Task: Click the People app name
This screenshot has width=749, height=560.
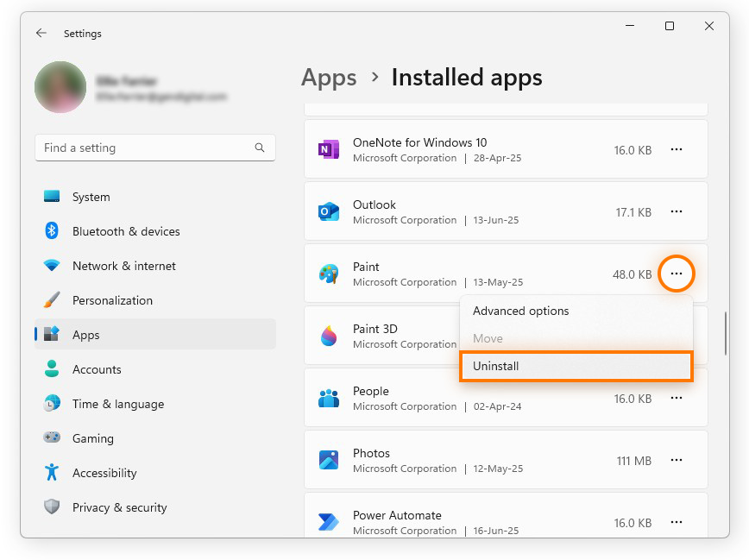Action: [x=371, y=391]
